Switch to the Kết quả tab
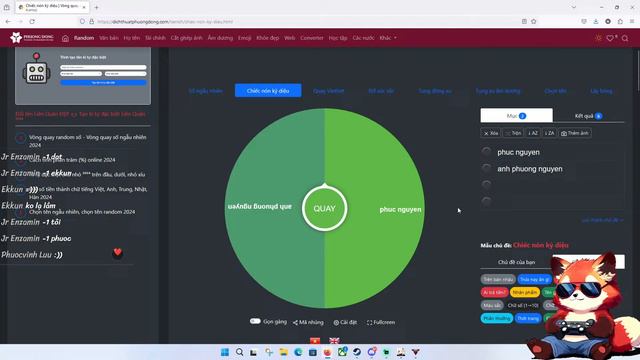Screen dimensions: 640x360 pos(588,116)
